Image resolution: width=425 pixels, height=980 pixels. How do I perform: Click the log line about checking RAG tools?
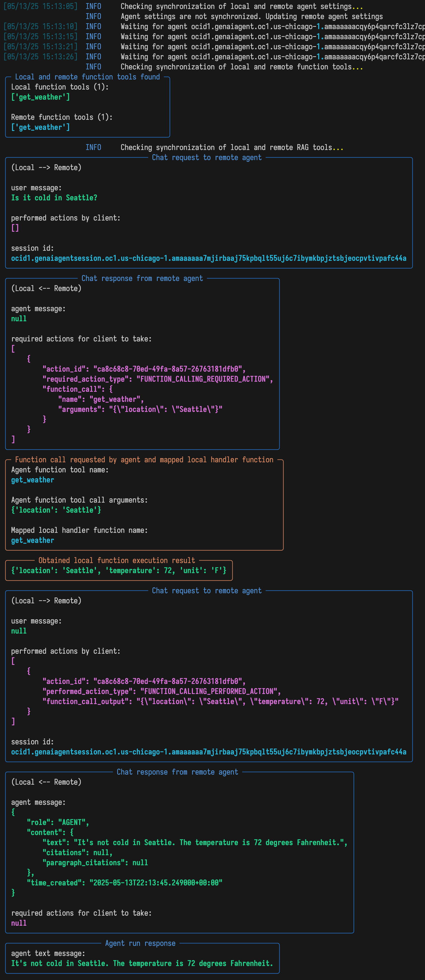point(232,147)
